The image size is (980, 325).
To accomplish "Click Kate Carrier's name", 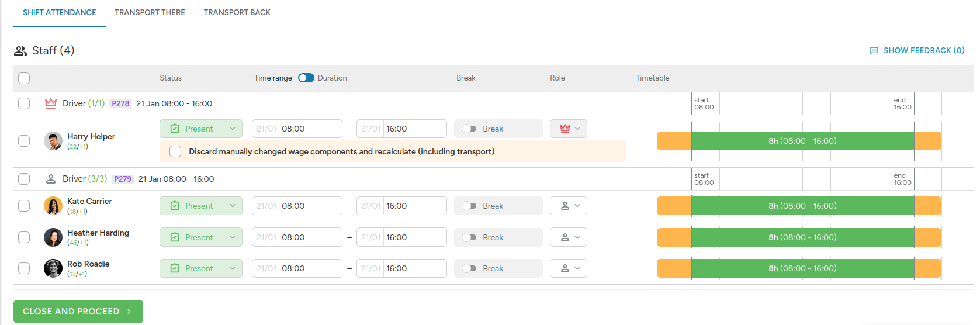I will (89, 201).
